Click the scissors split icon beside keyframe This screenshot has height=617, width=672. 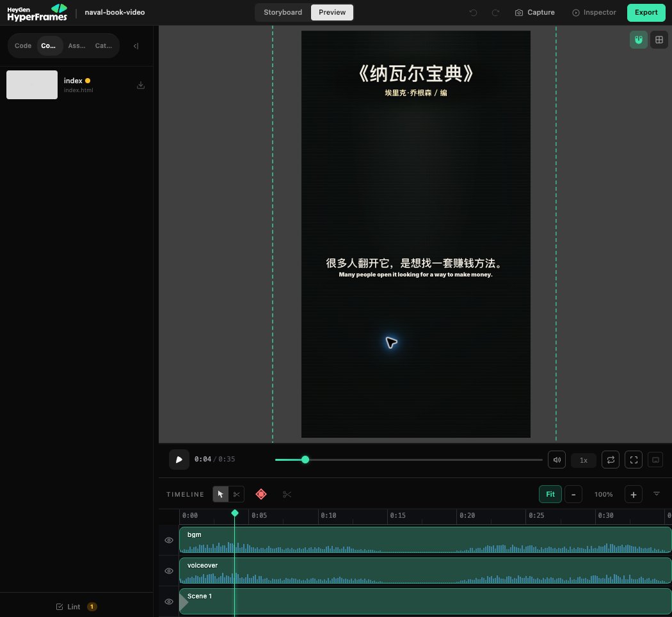[x=287, y=495]
